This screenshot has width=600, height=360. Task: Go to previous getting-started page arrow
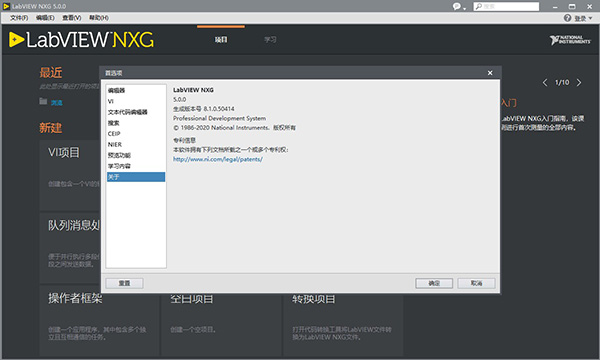click(545, 83)
